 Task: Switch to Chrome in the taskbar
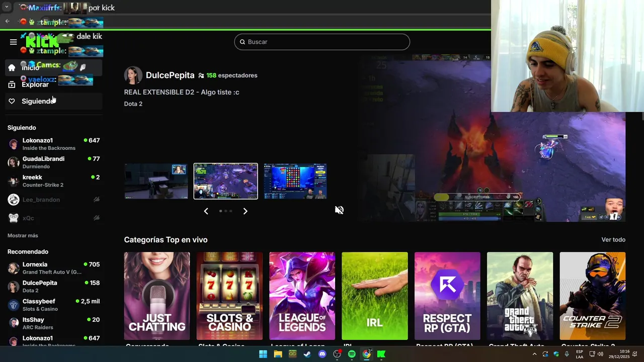tap(367, 354)
